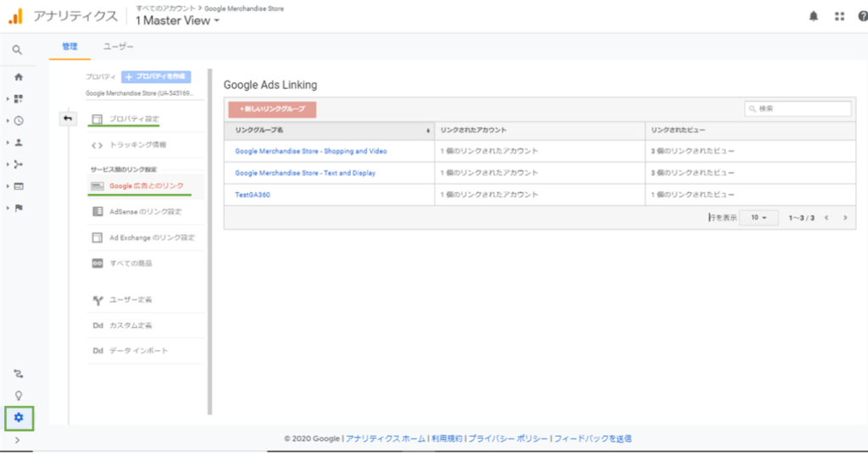Image resolution: width=868 pixels, height=456 pixels.
Task: Select Google 広告とのリンク menu item
Action: click(x=146, y=186)
